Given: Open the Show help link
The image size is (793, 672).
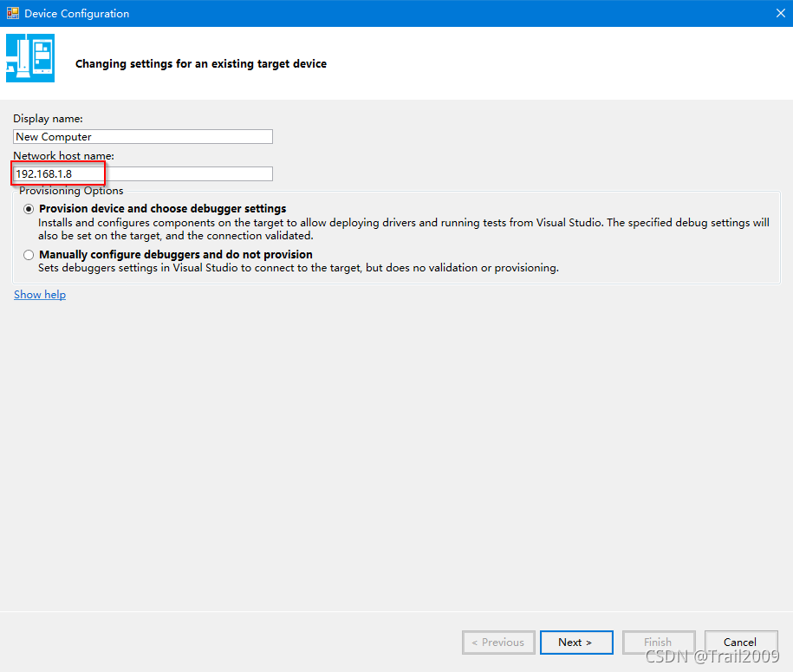Looking at the screenshot, I should click(x=40, y=295).
